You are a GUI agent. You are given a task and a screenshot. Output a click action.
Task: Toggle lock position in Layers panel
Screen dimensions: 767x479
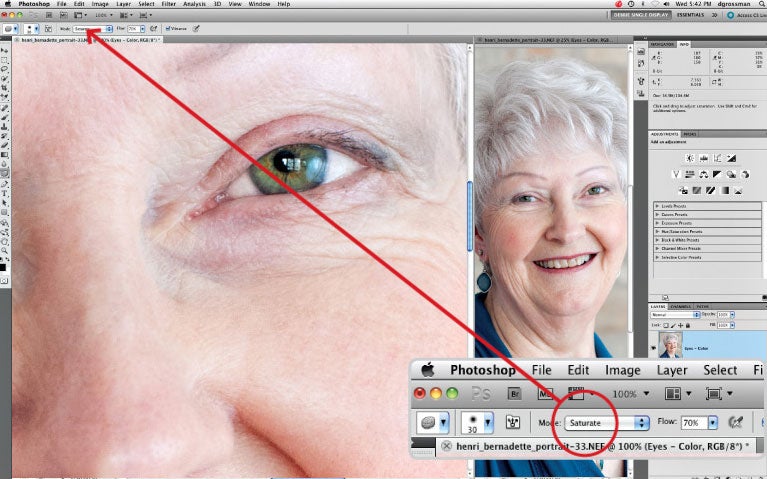[680, 325]
